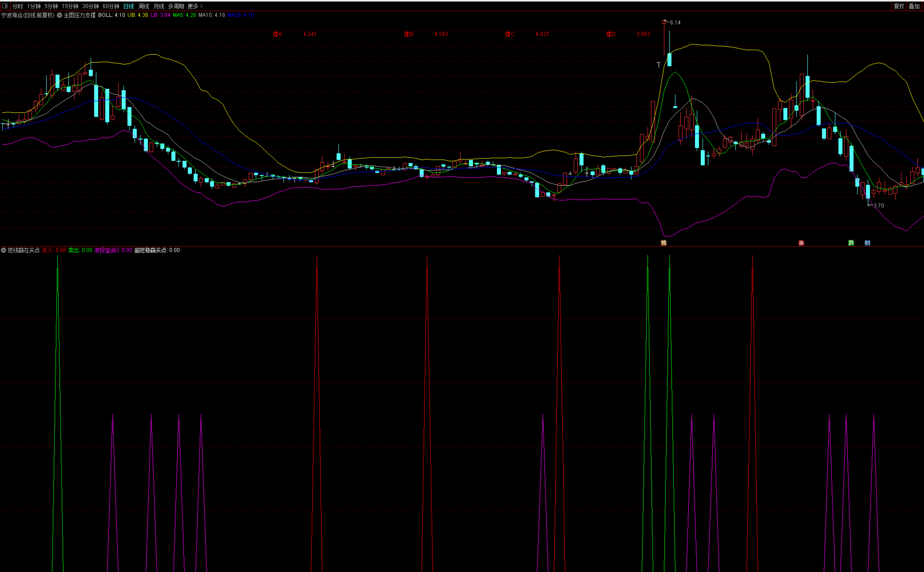Click the value 3.953 next to 撑D
This screenshot has width=924, height=572.
643,34
